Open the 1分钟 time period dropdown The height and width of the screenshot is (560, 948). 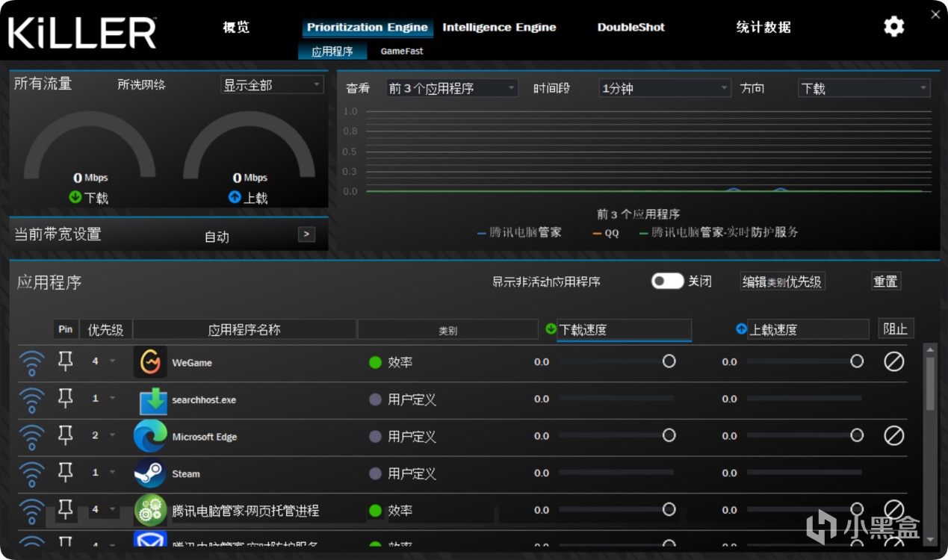coord(665,88)
